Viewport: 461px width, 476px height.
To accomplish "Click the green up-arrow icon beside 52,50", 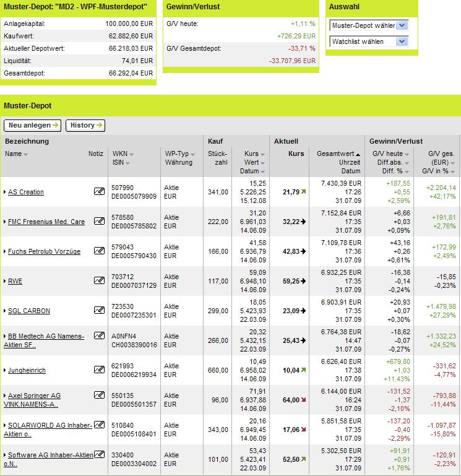I will click(303, 459).
